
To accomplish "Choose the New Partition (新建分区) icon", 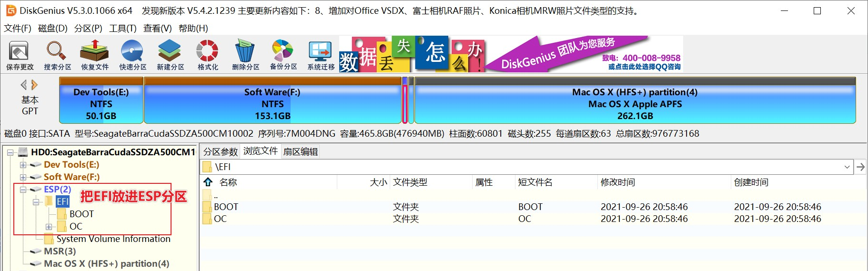I will pyautogui.click(x=170, y=55).
